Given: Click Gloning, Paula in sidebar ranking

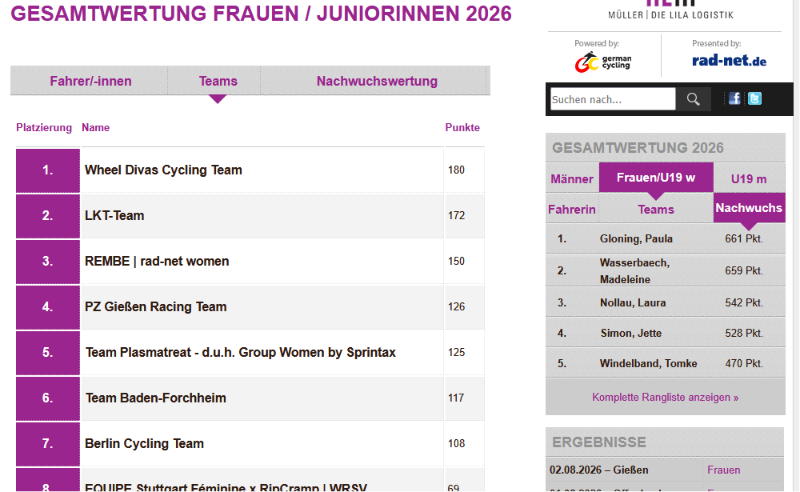Looking at the screenshot, I should pyautogui.click(x=636, y=239).
